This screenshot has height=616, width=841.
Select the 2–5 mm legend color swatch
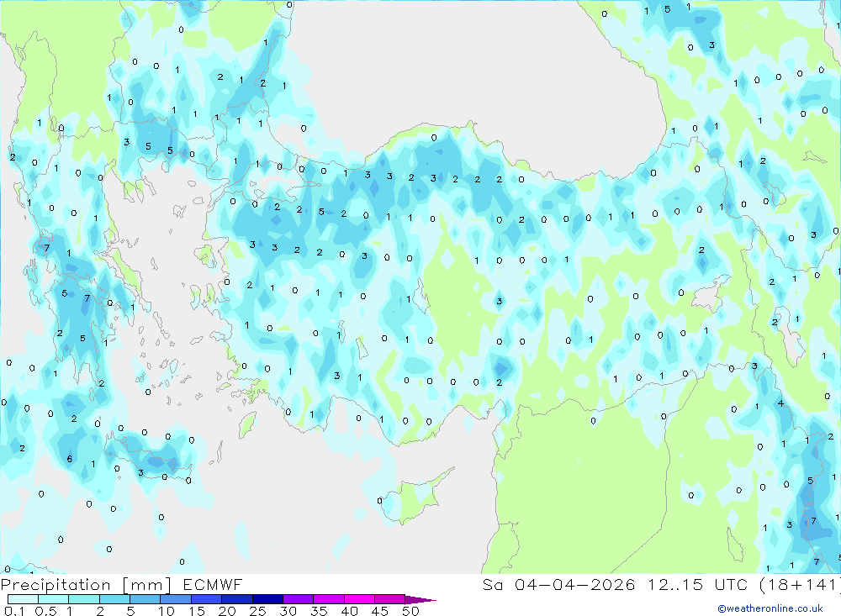[114, 599]
